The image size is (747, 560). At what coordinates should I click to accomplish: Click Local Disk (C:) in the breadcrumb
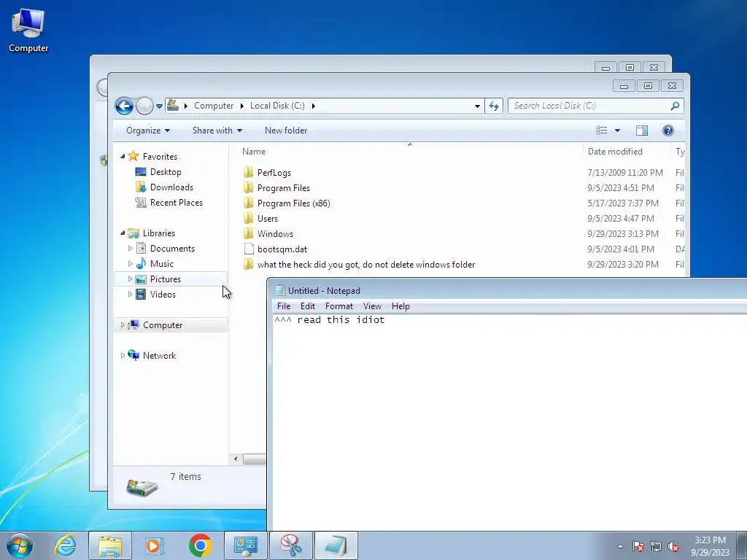tap(277, 106)
